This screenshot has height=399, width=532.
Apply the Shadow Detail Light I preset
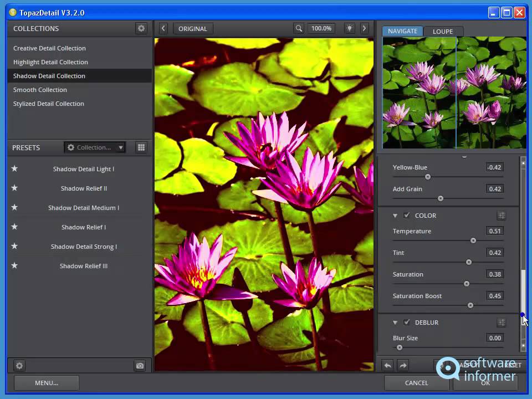84,169
